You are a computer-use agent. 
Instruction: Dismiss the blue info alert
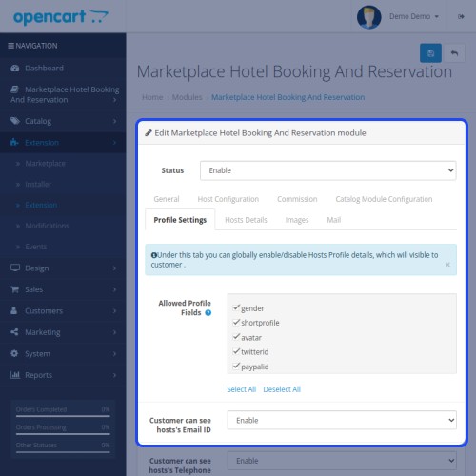(x=447, y=265)
